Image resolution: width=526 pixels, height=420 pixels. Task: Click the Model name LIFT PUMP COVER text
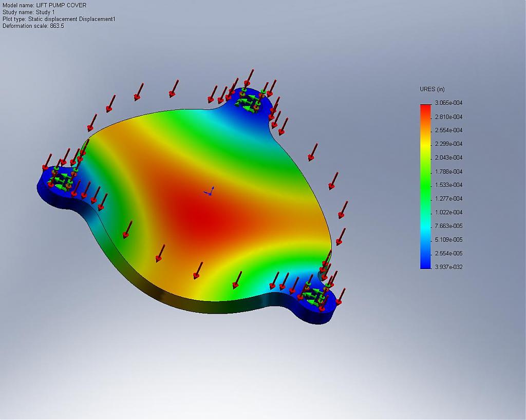45,5
